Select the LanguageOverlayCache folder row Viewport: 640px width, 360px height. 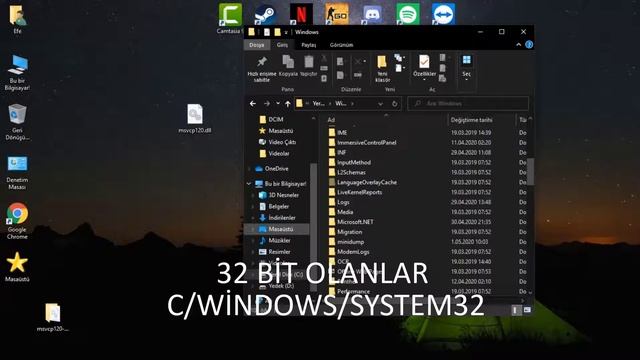427,182
